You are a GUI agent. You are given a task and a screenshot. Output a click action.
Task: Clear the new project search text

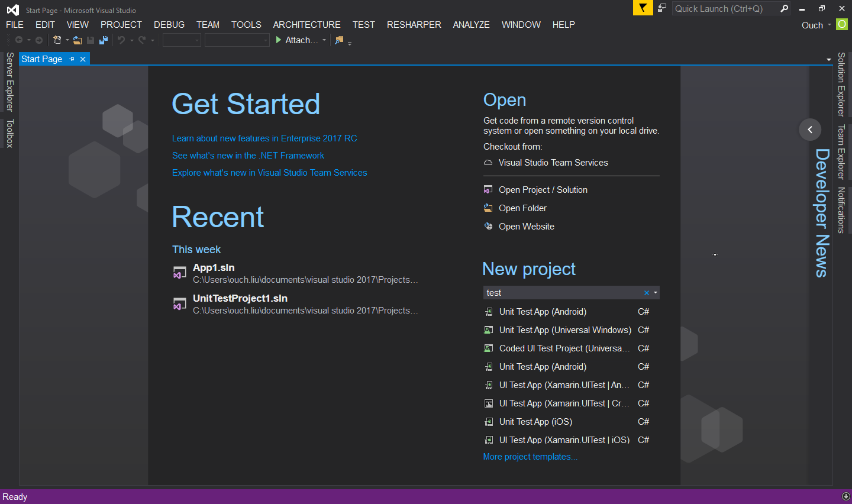point(647,293)
